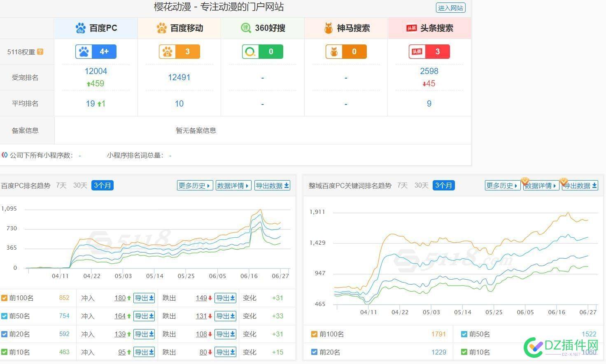Switch 百度PC排名趋势 chart to 7天
606x364 pixels.
pos(61,185)
